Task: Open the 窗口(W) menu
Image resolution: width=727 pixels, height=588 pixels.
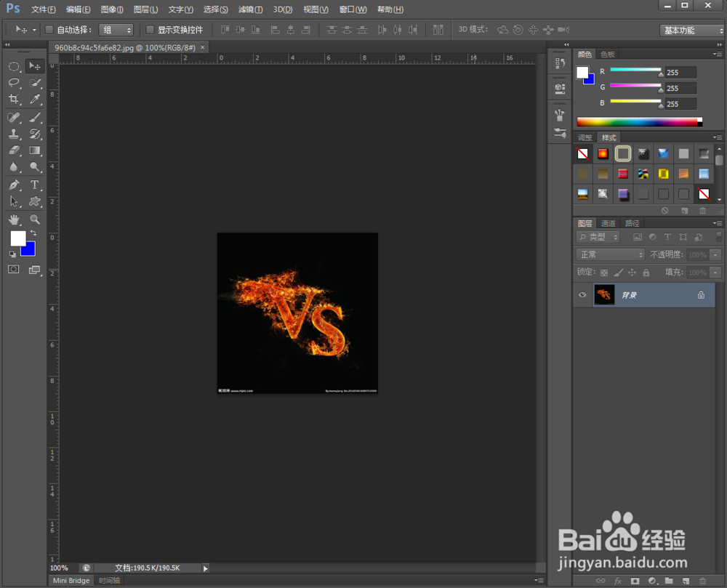Action: [x=353, y=9]
